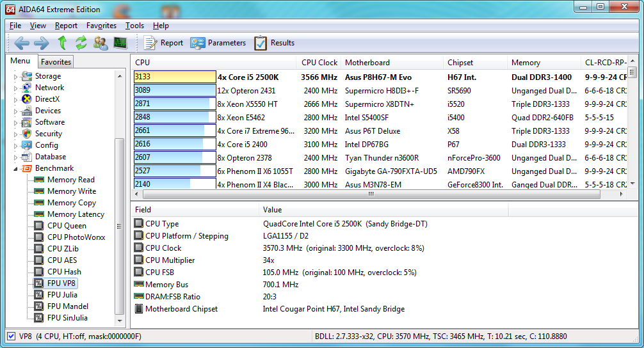Click the Report toolbar button

tap(163, 43)
